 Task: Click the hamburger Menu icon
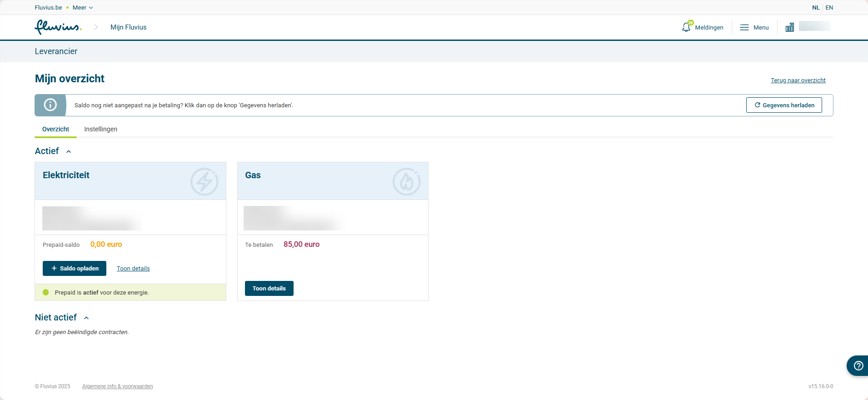744,27
